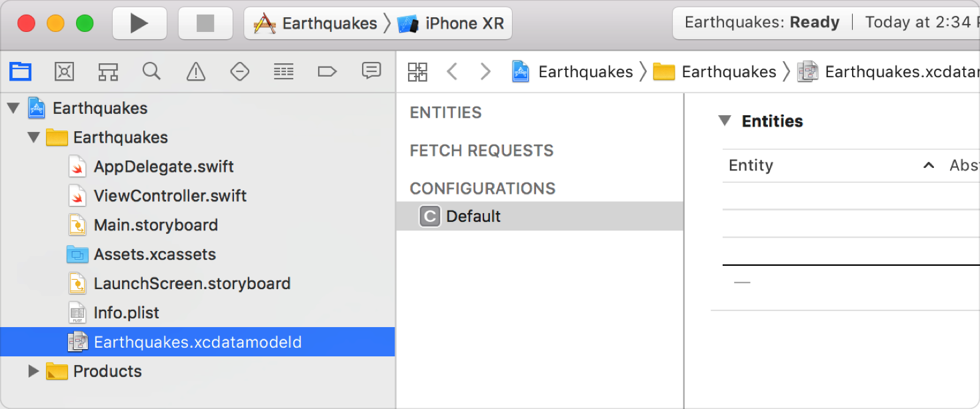Select the Default configuration

coord(473,216)
